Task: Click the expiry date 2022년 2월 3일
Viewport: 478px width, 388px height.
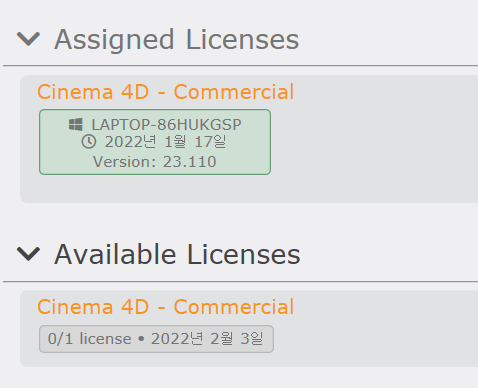Action: [207, 339]
